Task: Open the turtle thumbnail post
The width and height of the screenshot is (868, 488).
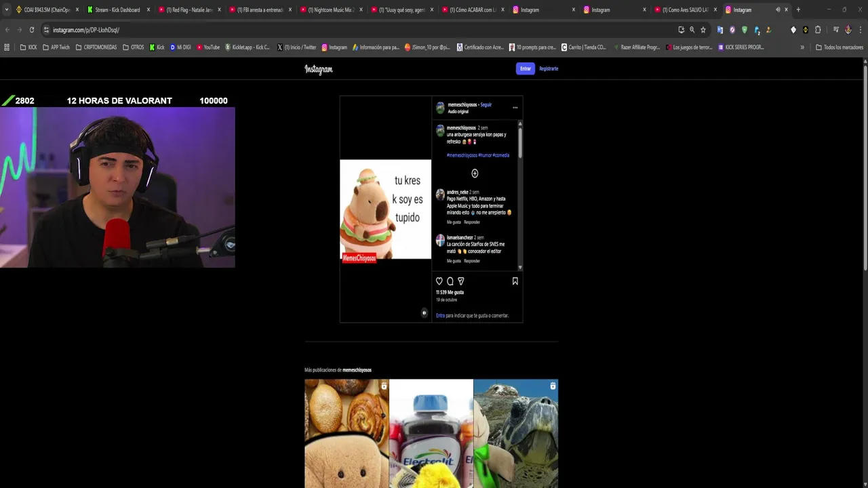Action: click(x=516, y=433)
